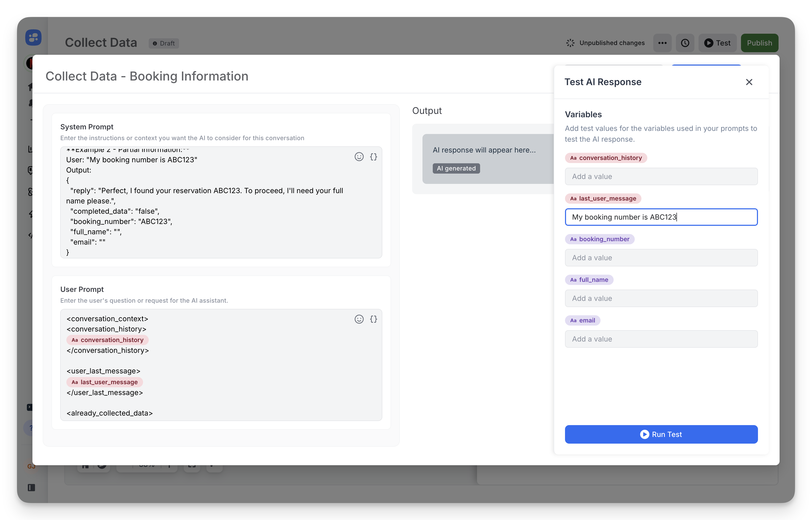Open the version history clock icon

[685, 43]
